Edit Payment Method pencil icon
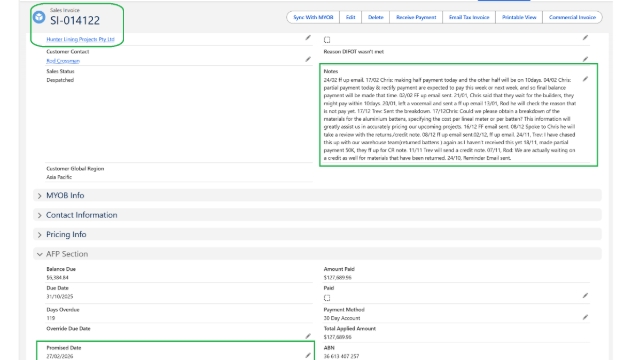The width and height of the screenshot is (640, 360). [x=585, y=317]
